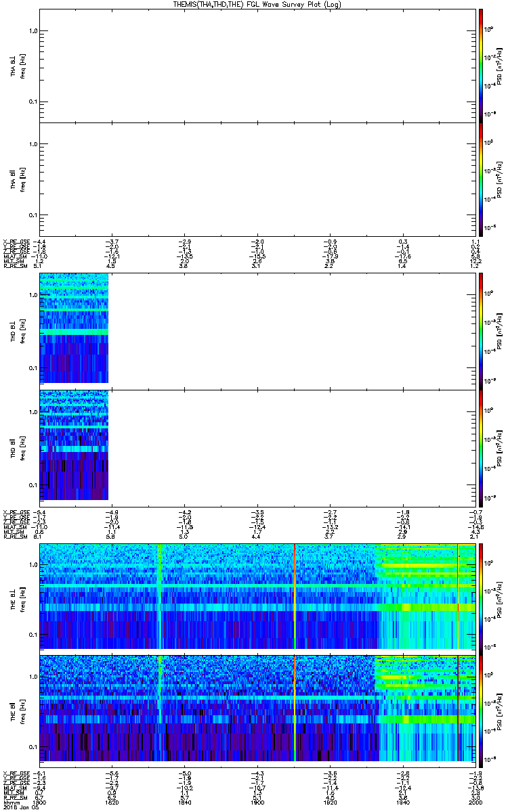Click the empty THA BII spectrogram panel
The image size is (508, 812).
[x=257, y=179]
